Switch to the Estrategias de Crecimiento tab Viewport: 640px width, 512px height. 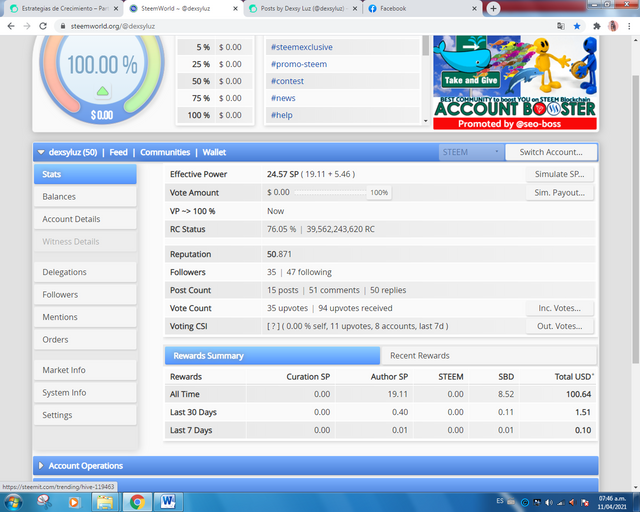(63, 9)
